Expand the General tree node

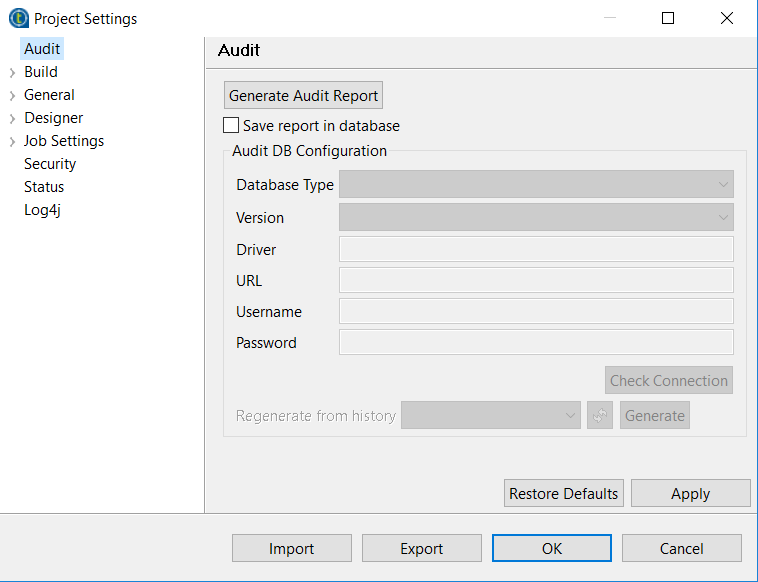[x=12, y=95]
